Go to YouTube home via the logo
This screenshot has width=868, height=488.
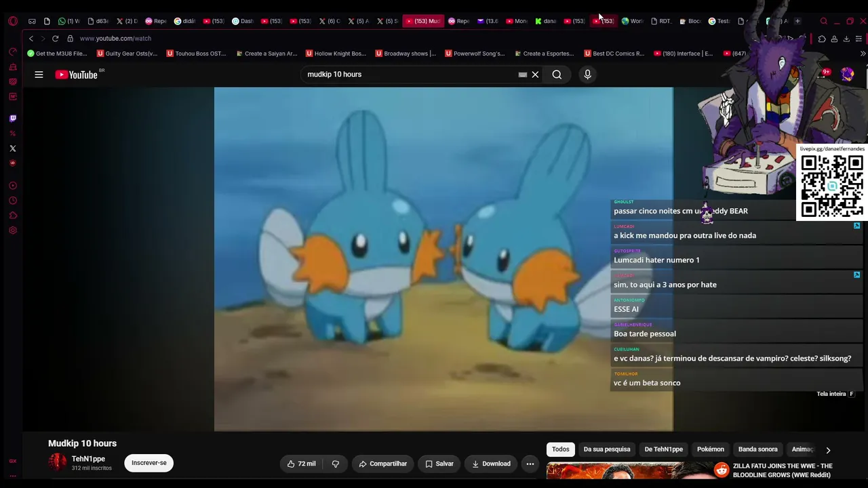(77, 75)
